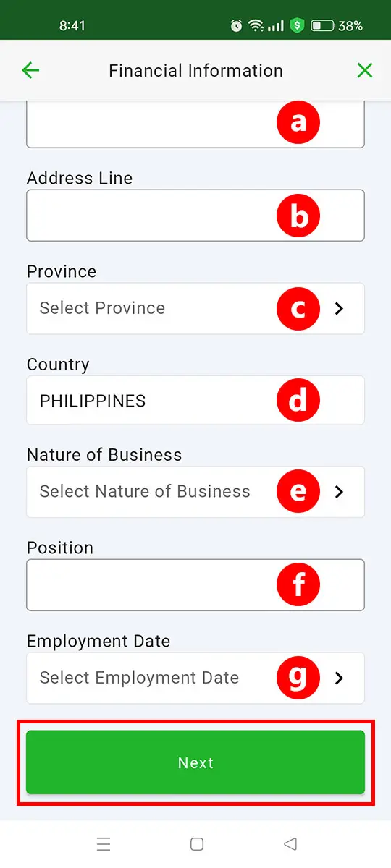391x868 pixels.
Task: Select the Country field showing PHILIPPINES
Action: click(x=195, y=400)
